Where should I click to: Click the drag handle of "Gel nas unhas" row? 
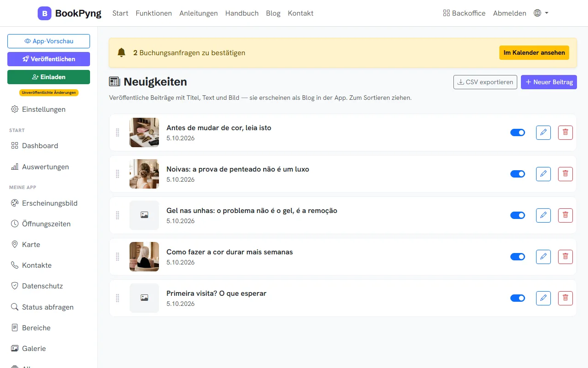pyautogui.click(x=118, y=215)
